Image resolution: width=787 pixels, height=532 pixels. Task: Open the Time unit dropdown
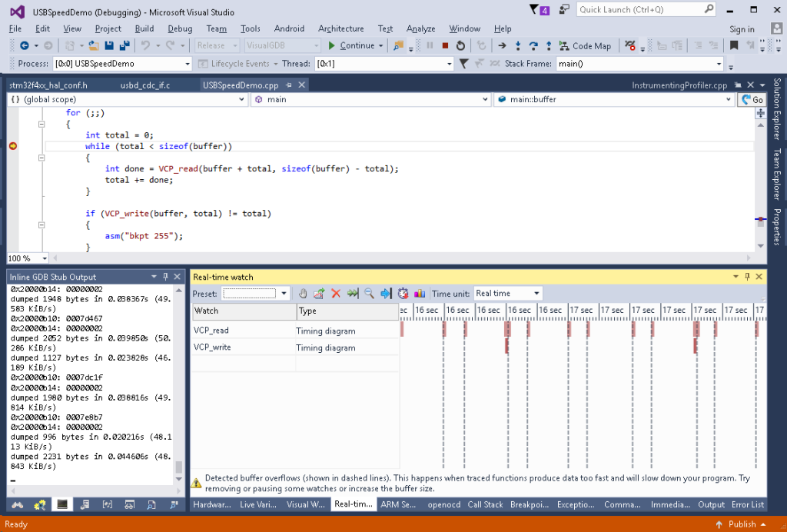click(x=536, y=293)
